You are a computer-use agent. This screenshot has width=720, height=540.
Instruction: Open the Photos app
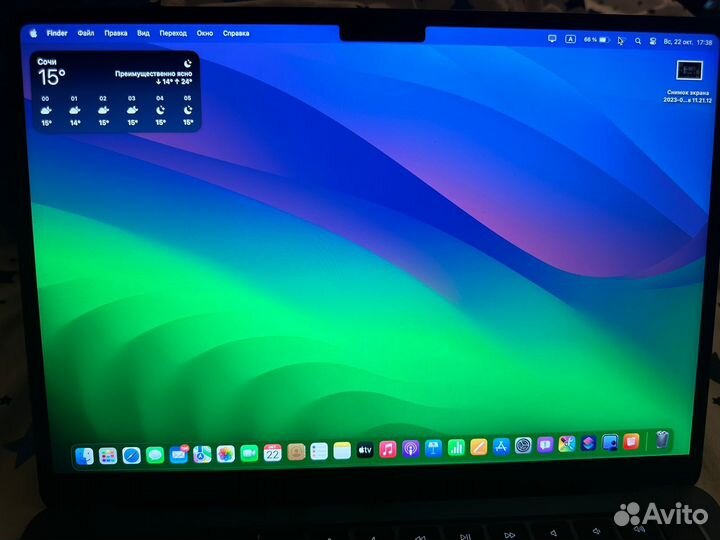tap(225, 454)
